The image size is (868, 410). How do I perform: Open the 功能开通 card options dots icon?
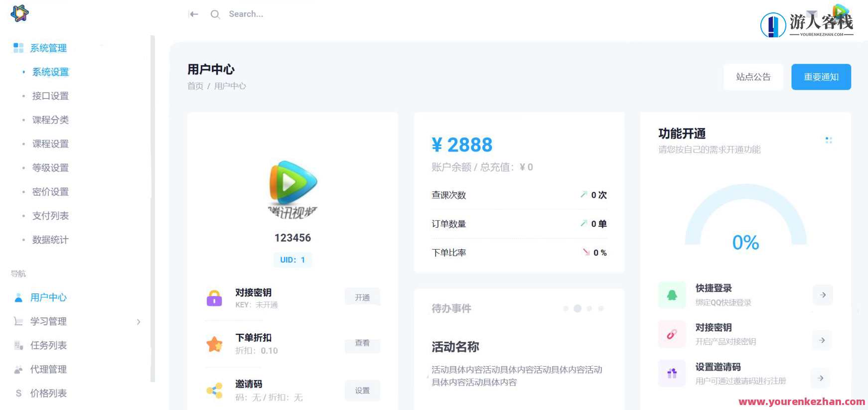click(x=829, y=140)
